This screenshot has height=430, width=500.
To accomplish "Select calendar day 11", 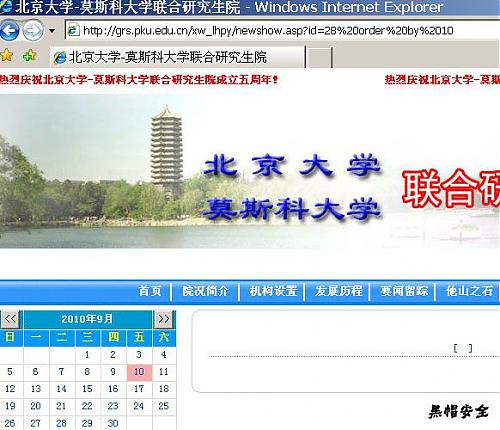I will click(164, 372).
